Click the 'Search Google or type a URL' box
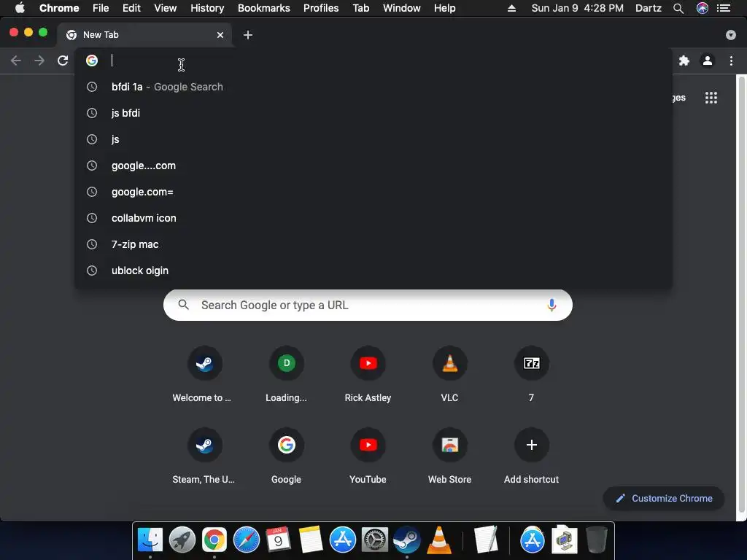 point(368,306)
